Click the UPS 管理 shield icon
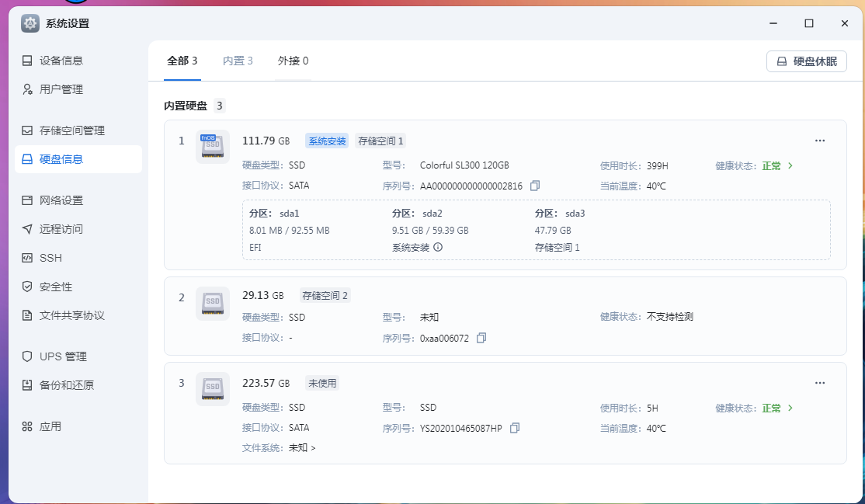 click(x=27, y=356)
